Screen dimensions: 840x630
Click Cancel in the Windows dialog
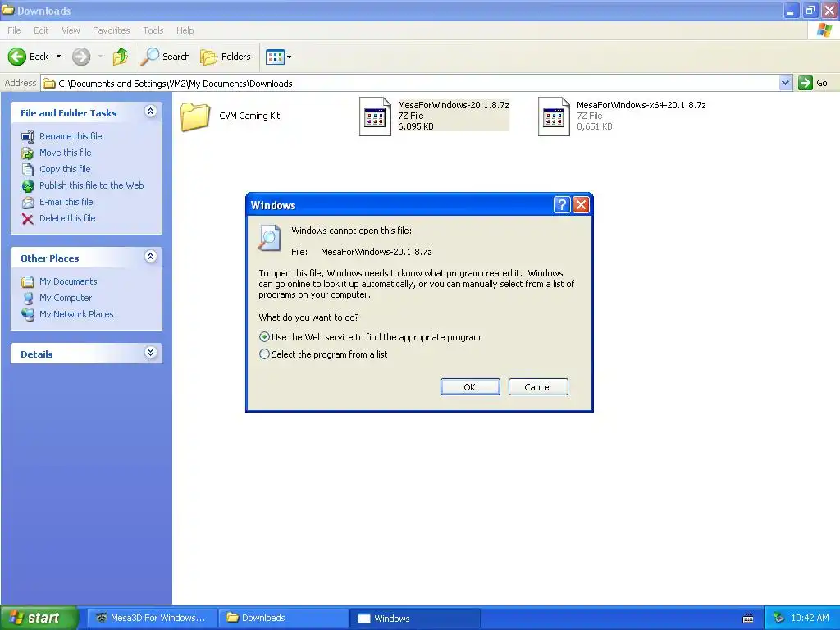[x=538, y=387]
